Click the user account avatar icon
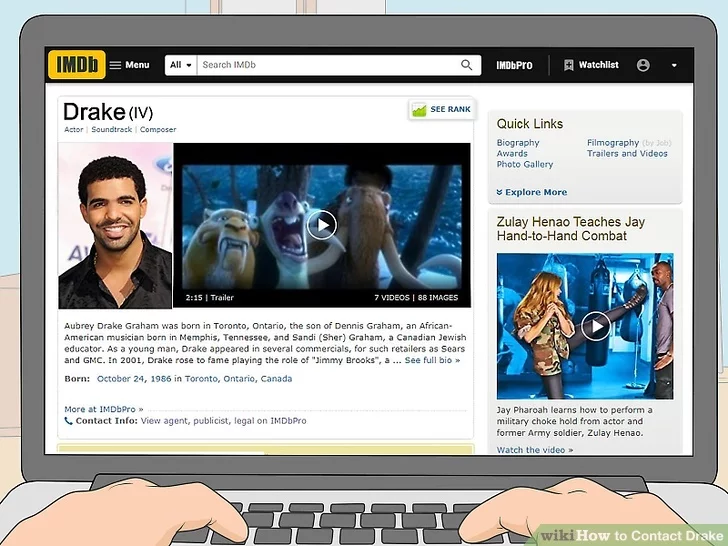This screenshot has height=546, width=728. 643,65
